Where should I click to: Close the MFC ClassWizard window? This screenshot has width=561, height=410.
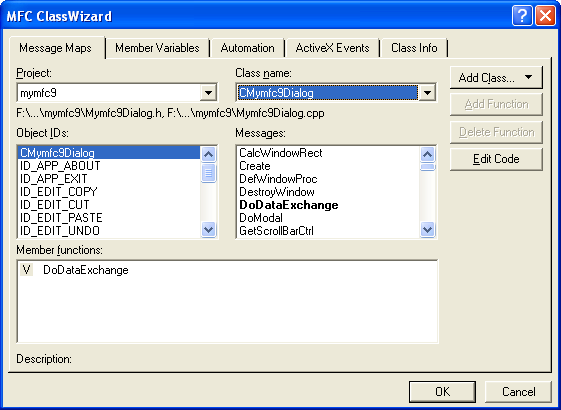545,16
